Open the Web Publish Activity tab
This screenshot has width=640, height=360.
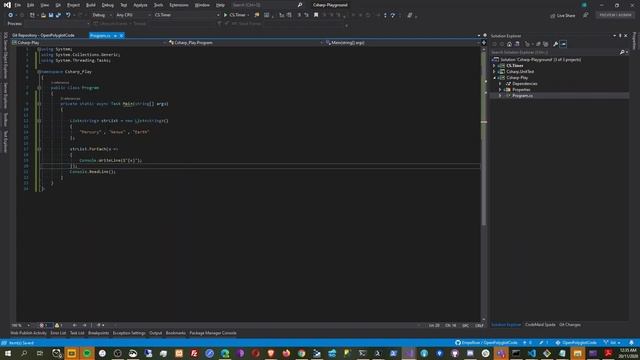coord(29,333)
